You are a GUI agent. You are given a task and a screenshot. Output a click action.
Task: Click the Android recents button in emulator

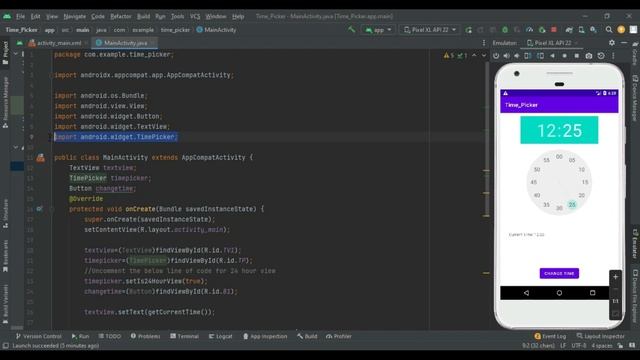[593, 293]
